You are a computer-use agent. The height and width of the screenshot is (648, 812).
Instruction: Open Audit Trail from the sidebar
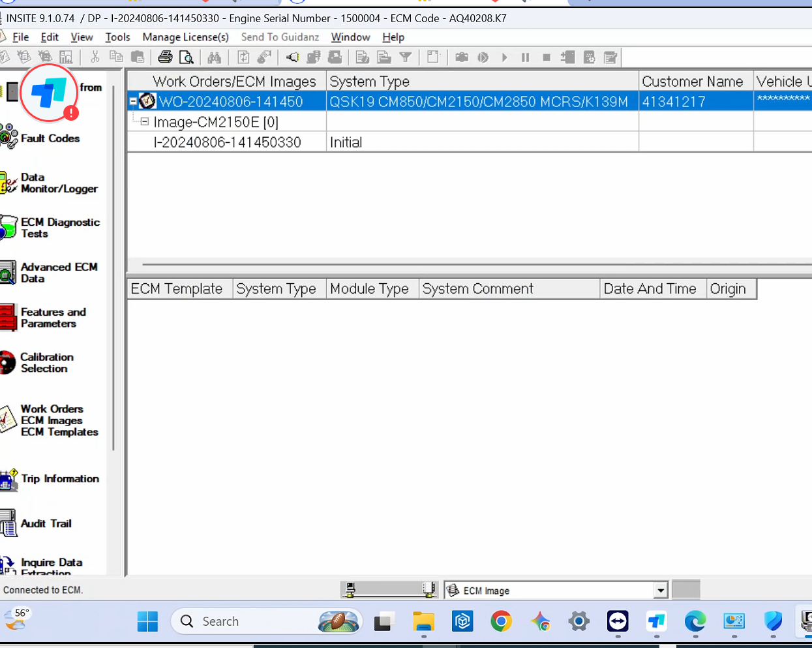(36, 523)
